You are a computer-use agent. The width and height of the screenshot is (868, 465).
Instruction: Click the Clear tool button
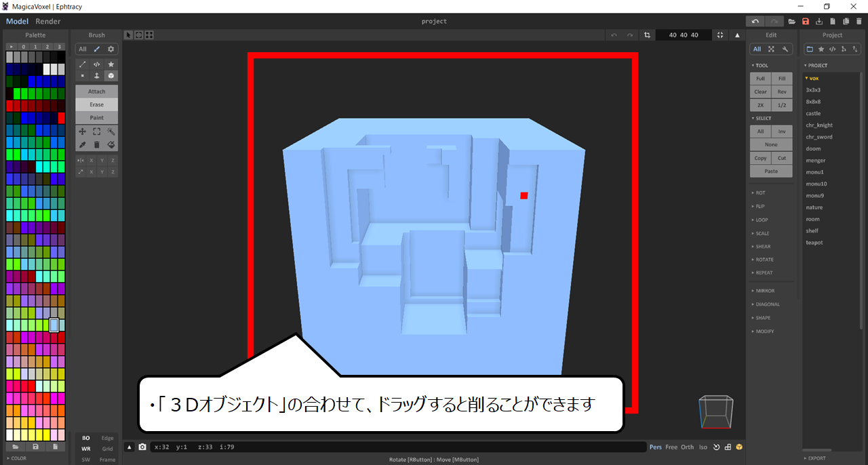point(760,92)
